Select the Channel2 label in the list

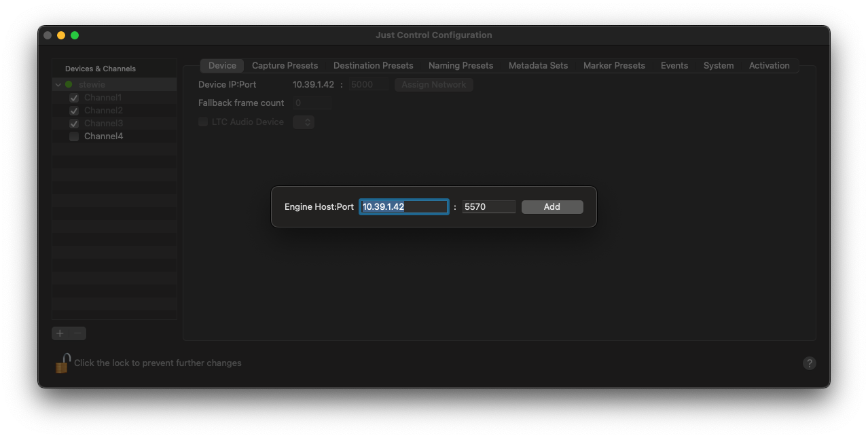click(103, 111)
